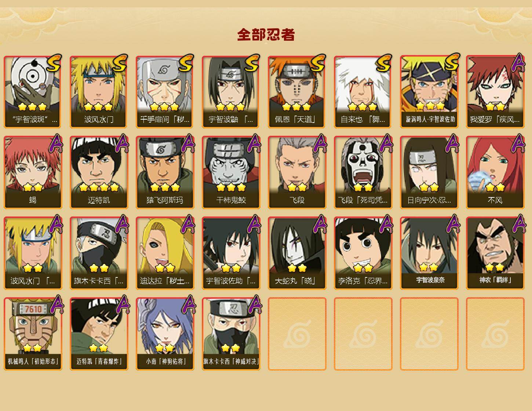The width and height of the screenshot is (532, 411).
Task: Click the 小南「神驹佑将」 card
Action: (165, 334)
